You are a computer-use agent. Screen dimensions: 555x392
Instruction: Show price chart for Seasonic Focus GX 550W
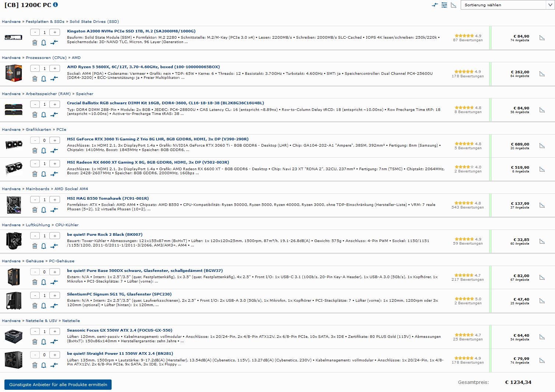[542, 337]
